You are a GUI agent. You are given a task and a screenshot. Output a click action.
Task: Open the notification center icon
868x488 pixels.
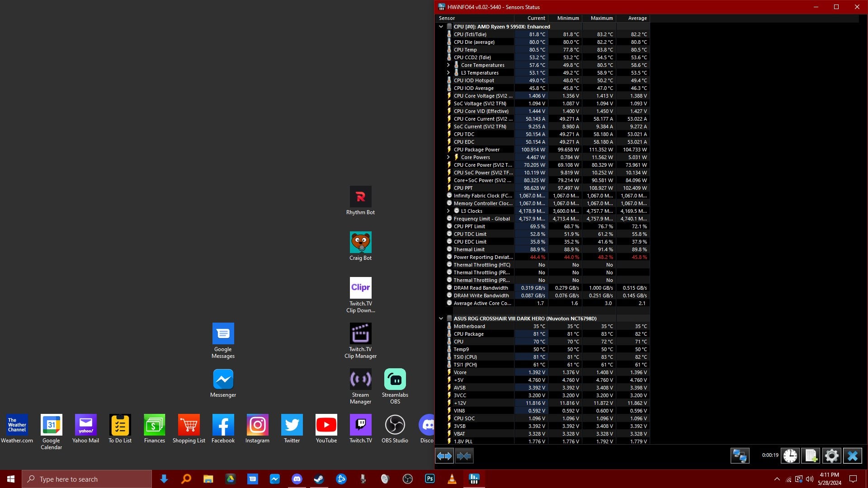coord(853,479)
